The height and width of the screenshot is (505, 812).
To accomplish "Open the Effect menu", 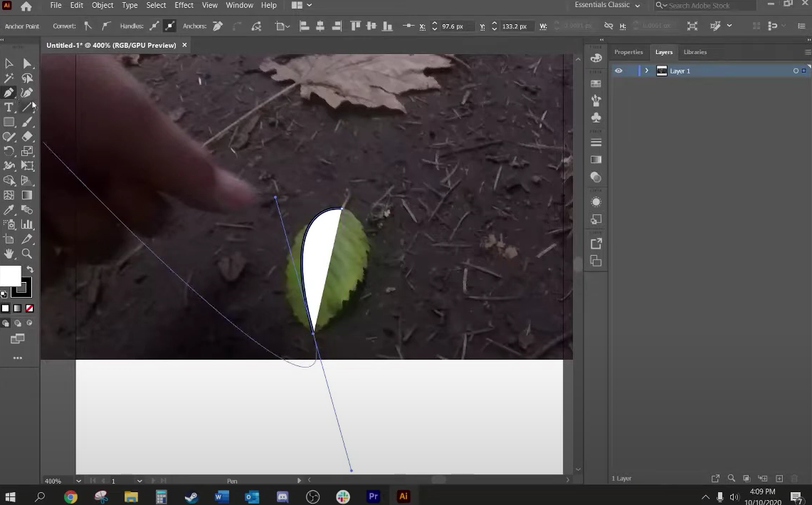I will point(184,6).
